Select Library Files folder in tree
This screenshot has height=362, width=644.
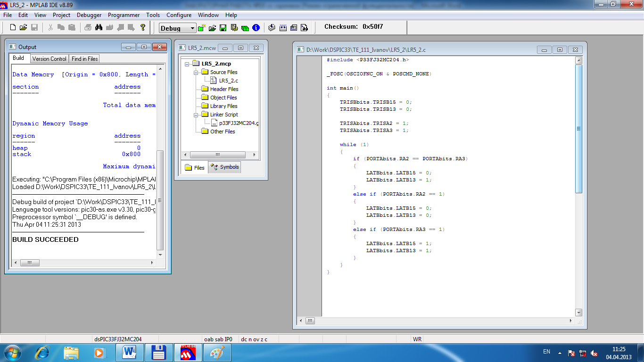point(223,106)
